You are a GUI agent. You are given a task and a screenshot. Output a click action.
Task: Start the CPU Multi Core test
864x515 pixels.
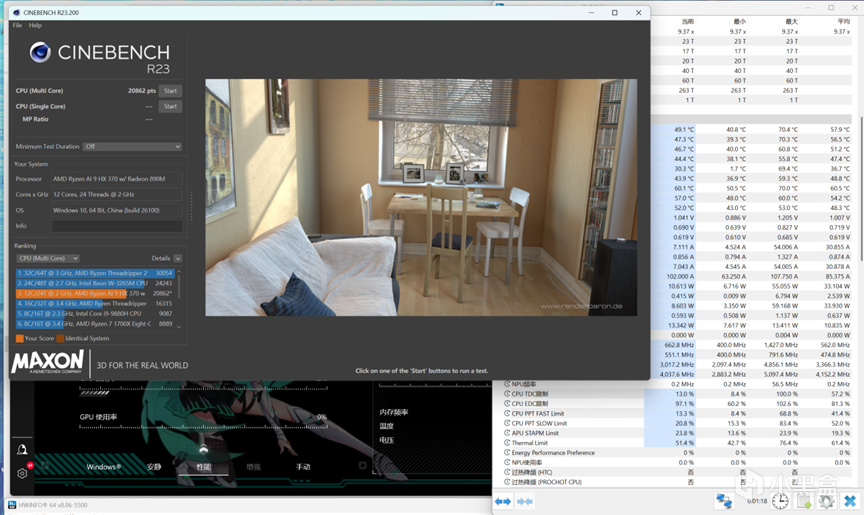click(170, 91)
